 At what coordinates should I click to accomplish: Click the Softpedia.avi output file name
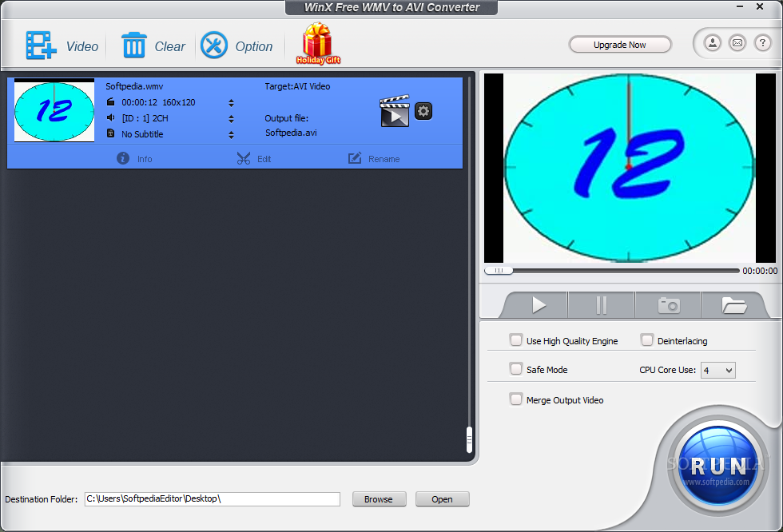tap(291, 133)
